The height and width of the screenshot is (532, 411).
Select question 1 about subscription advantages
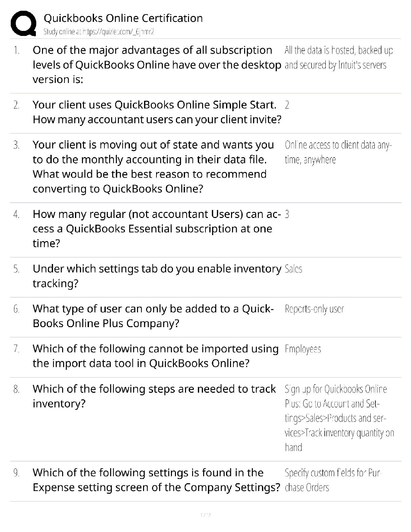pos(157,64)
